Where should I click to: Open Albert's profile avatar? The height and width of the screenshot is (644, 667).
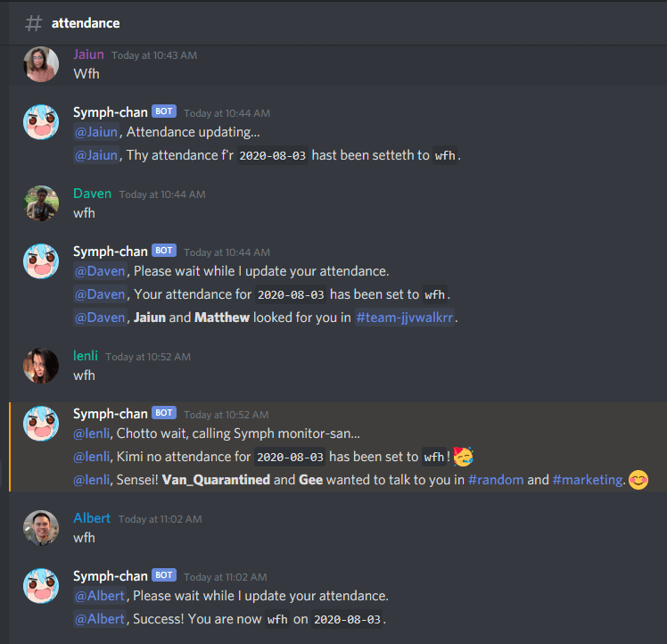coord(41,528)
